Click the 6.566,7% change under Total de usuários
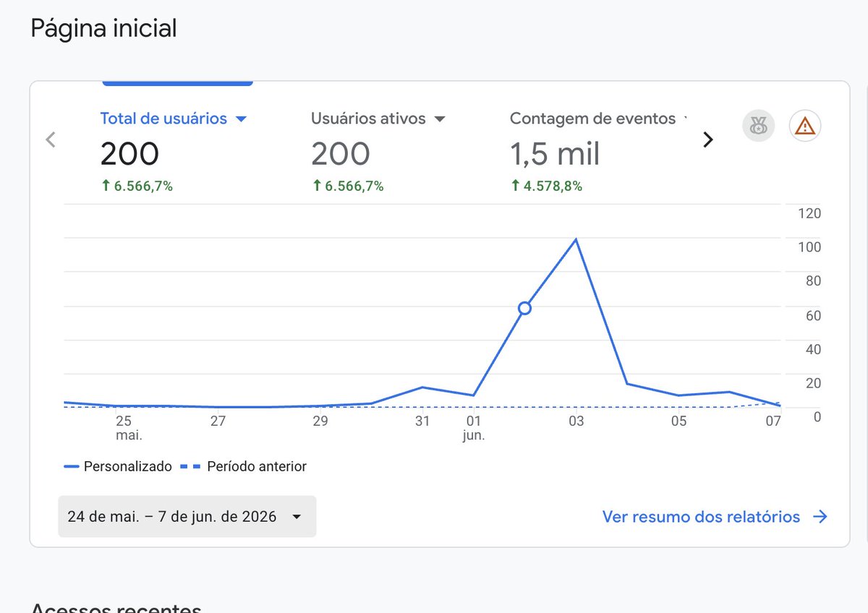868x613 pixels. (x=136, y=187)
